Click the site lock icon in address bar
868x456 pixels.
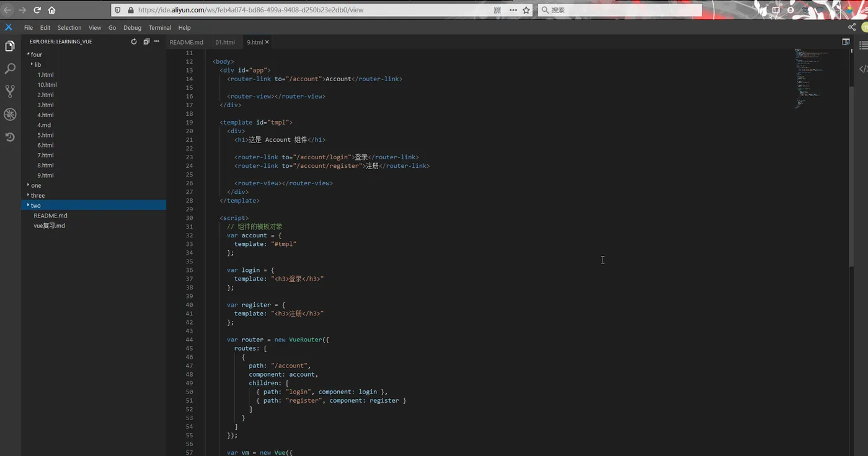pyautogui.click(x=130, y=10)
